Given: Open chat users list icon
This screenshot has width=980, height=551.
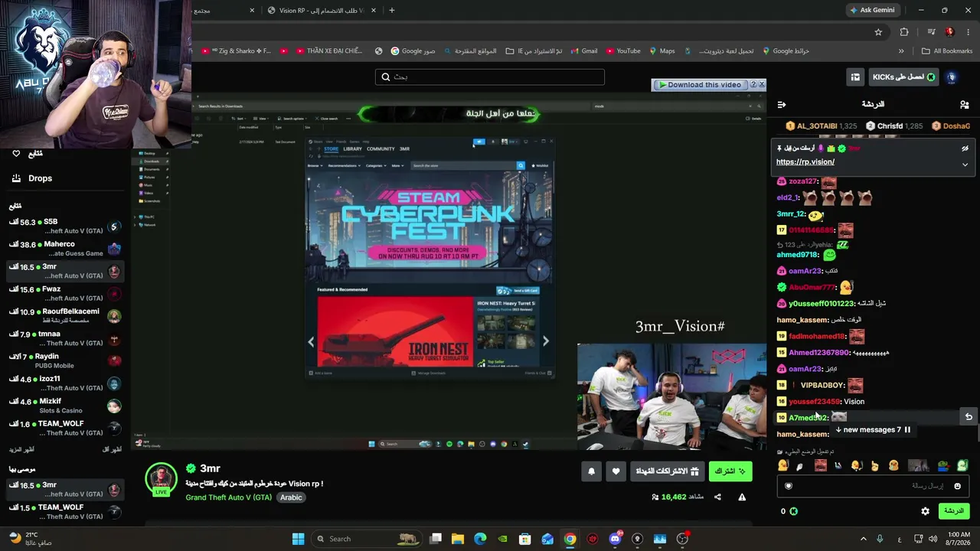Looking at the screenshot, I should coord(964,104).
